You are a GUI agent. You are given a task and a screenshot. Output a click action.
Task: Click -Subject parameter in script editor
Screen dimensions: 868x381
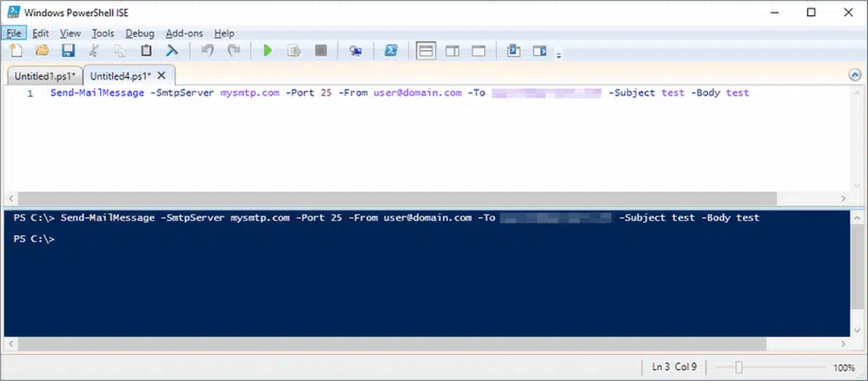(632, 93)
